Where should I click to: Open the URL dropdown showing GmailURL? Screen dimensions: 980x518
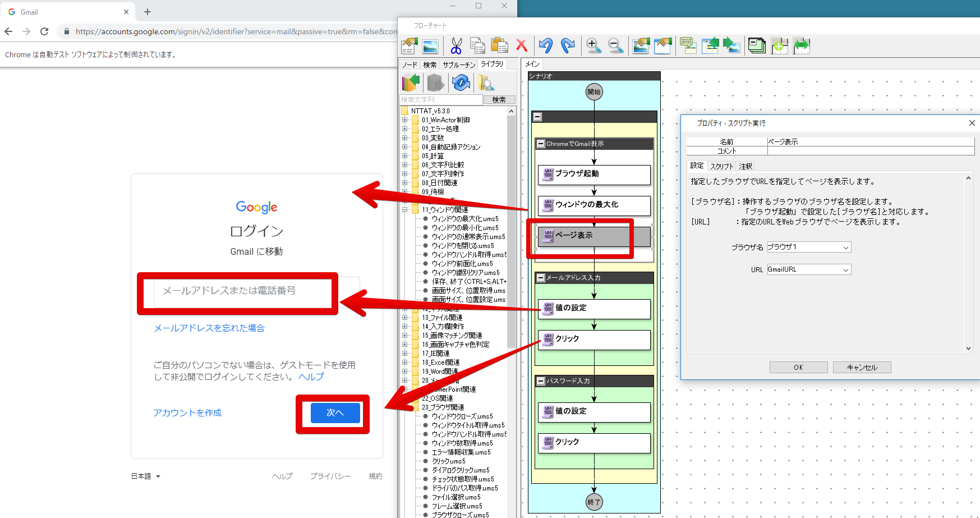(845, 269)
